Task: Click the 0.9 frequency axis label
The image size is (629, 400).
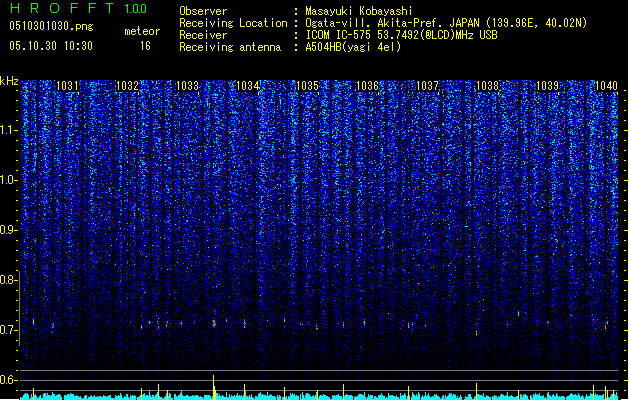Action: 8,230
